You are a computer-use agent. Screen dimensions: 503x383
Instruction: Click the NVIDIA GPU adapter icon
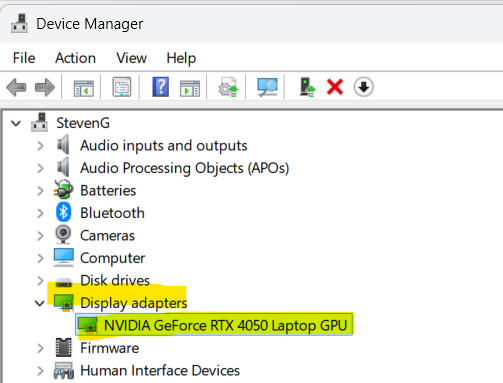[x=87, y=325]
